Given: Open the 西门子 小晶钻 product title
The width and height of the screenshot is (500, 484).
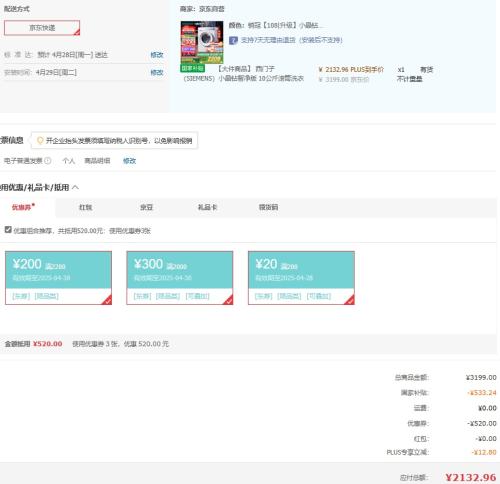Looking at the screenshot, I should click(244, 74).
